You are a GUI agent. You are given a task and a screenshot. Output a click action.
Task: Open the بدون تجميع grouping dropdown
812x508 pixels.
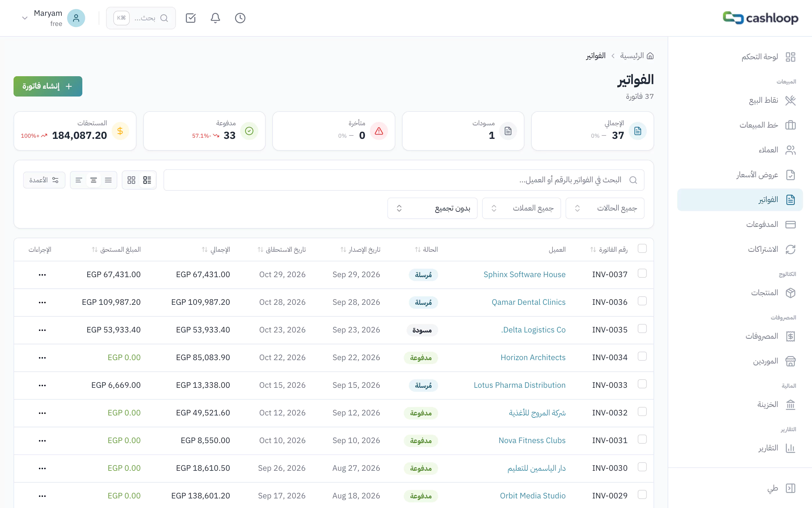[432, 208]
